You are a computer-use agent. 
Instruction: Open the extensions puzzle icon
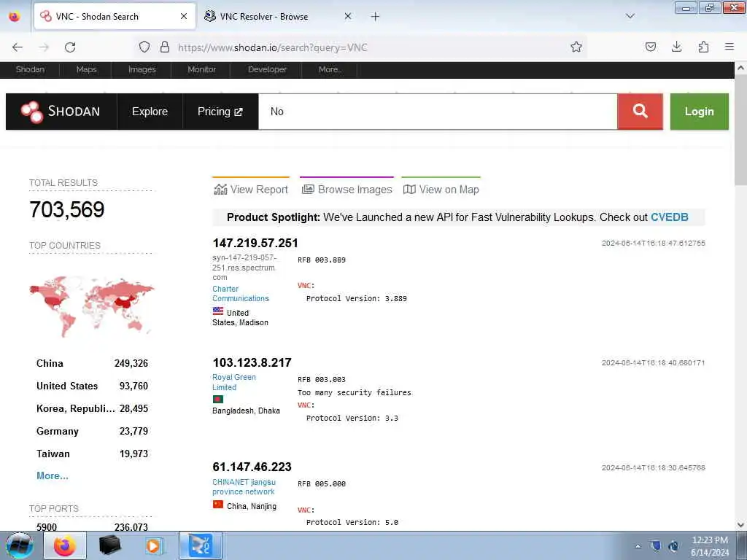tap(703, 47)
